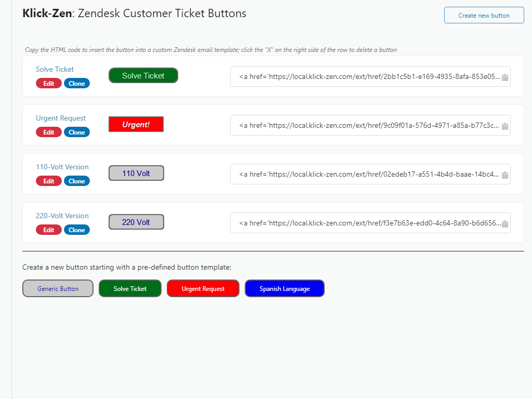
Task: Pick the red Urgent Request template
Action: tap(203, 289)
